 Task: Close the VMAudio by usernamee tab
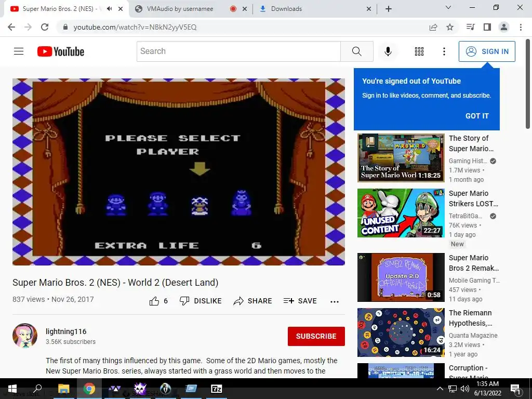click(x=245, y=9)
